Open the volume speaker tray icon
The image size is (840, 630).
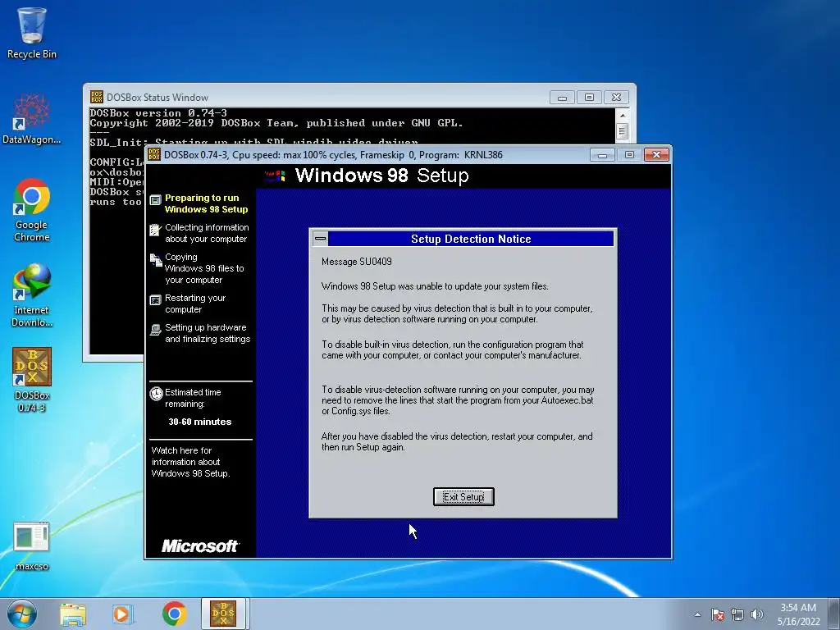(x=757, y=614)
